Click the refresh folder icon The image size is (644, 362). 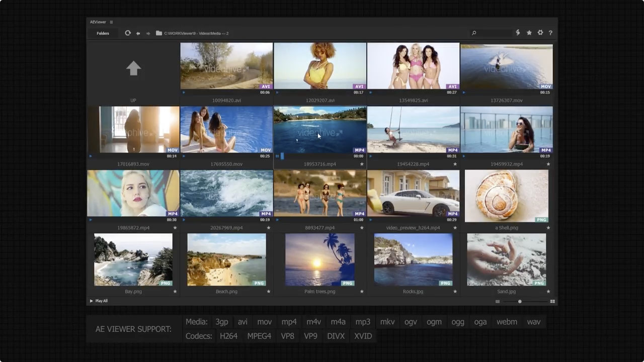tap(128, 33)
